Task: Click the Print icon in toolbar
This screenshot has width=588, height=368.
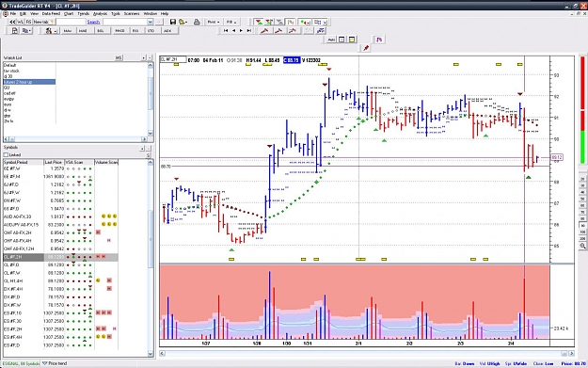Action: [x=197, y=23]
